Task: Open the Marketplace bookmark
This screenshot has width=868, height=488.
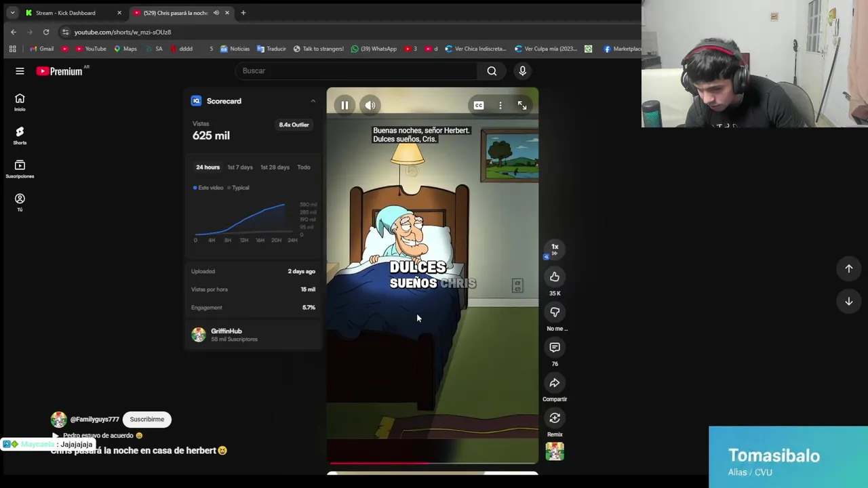Action: pyautogui.click(x=622, y=49)
